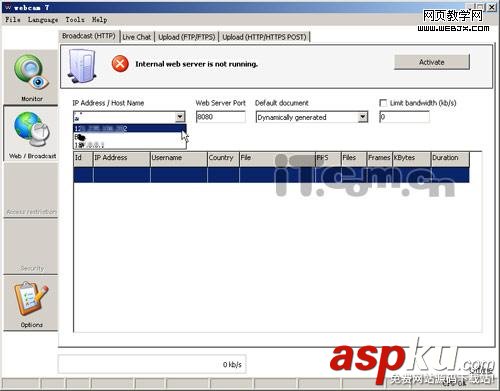
Task: Sort by the FPS column header
Action: [x=328, y=158]
